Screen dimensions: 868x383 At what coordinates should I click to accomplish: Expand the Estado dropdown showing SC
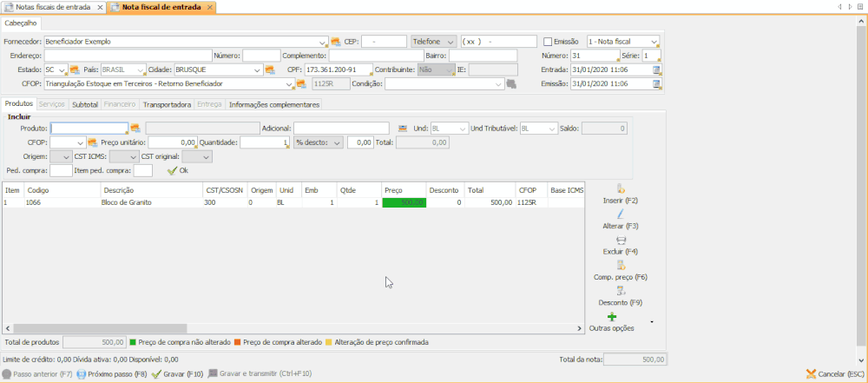[62, 69]
